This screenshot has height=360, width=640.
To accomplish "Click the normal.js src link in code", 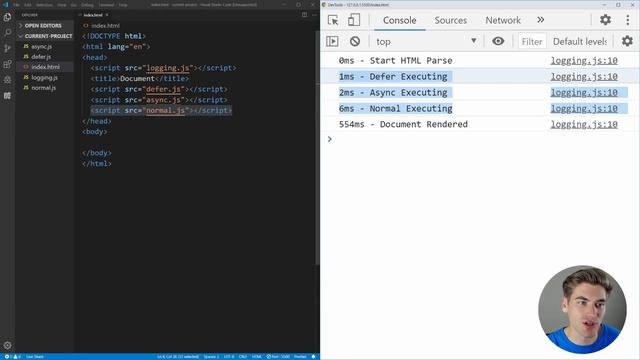I will [x=165, y=111].
